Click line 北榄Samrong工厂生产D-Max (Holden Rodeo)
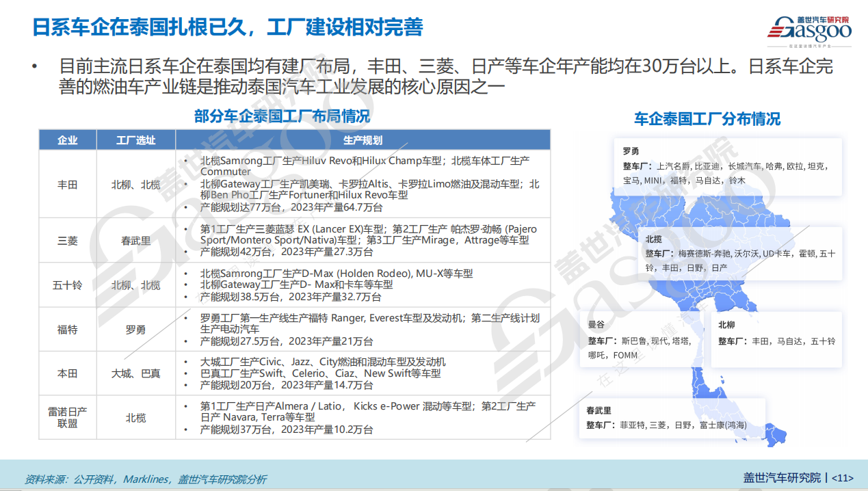Screen dimensions: 868x491 click(x=336, y=274)
